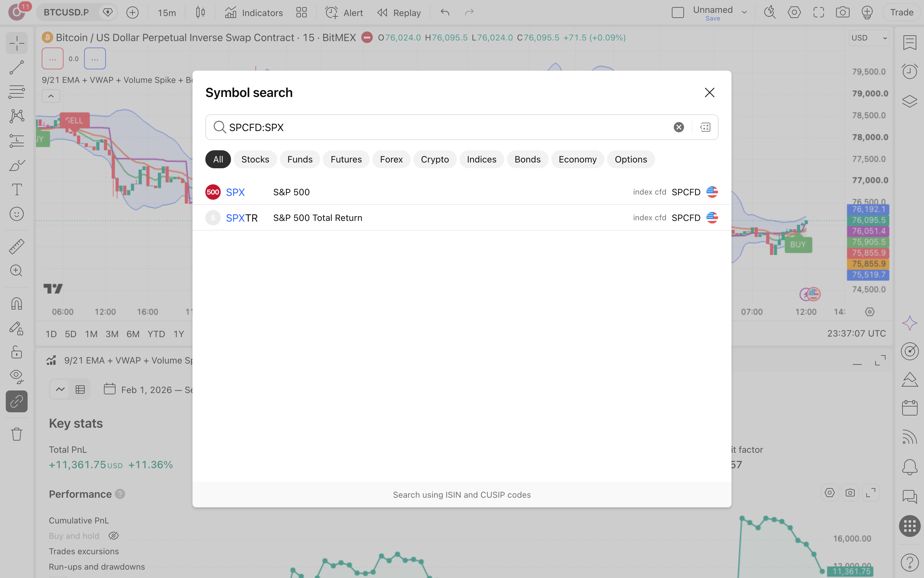Viewport: 924px width, 578px height.
Task: Toggle Buy and hold visibility eye
Action: pos(113,536)
